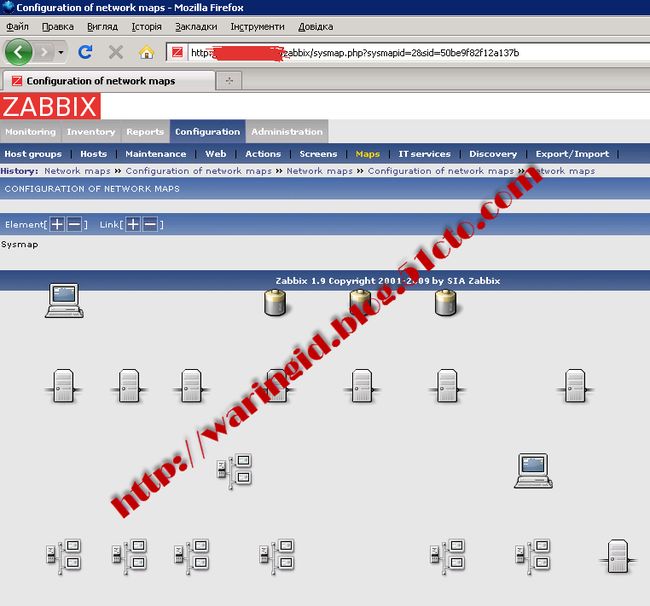The height and width of the screenshot is (606, 650).
Task: Open the Файл menu
Action: [17, 27]
